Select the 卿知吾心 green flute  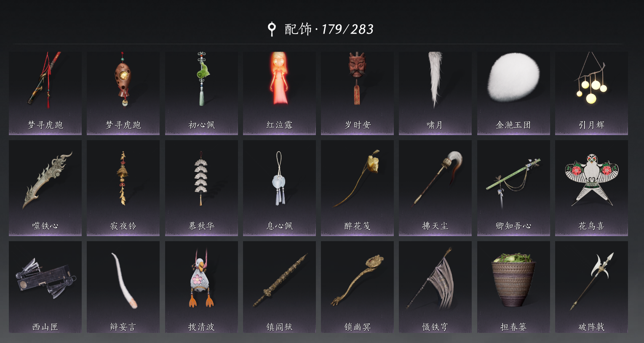click(x=513, y=188)
